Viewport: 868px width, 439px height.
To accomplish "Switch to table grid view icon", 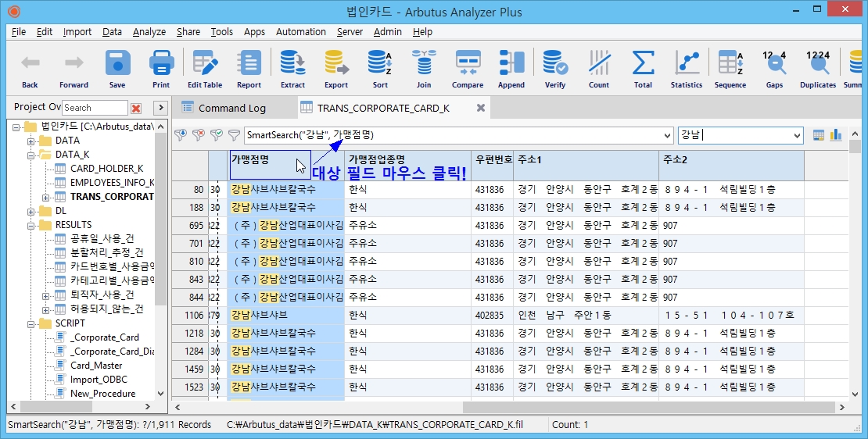I will 819,135.
